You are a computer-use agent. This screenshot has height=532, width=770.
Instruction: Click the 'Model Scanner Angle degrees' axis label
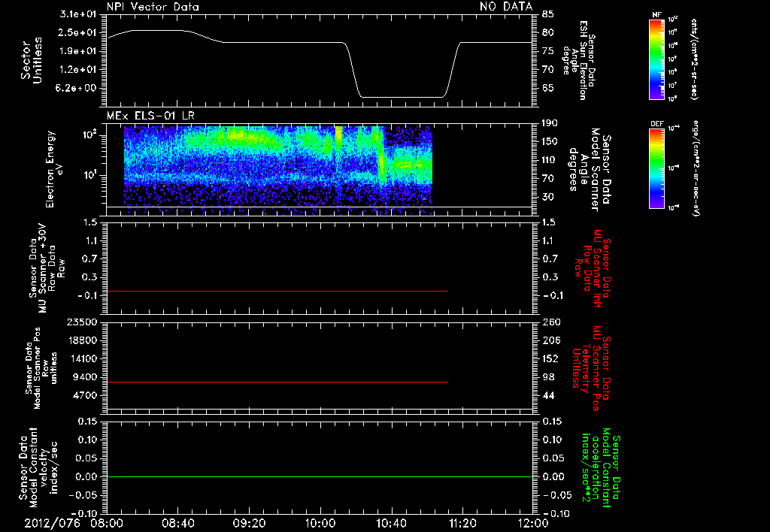point(590,169)
